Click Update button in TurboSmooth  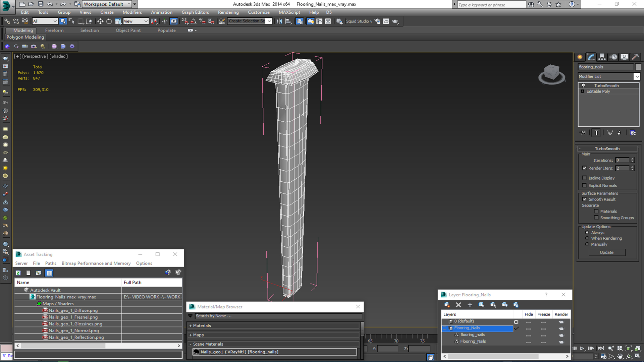607,252
